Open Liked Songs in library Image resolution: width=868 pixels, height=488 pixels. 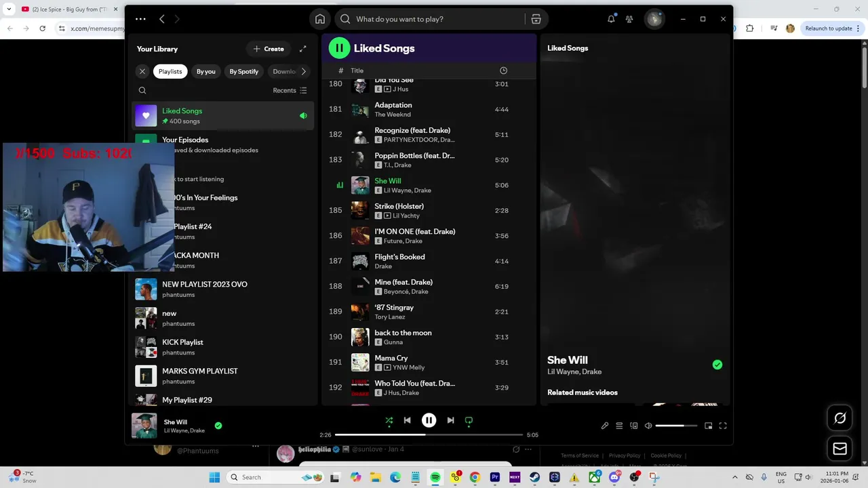222,116
